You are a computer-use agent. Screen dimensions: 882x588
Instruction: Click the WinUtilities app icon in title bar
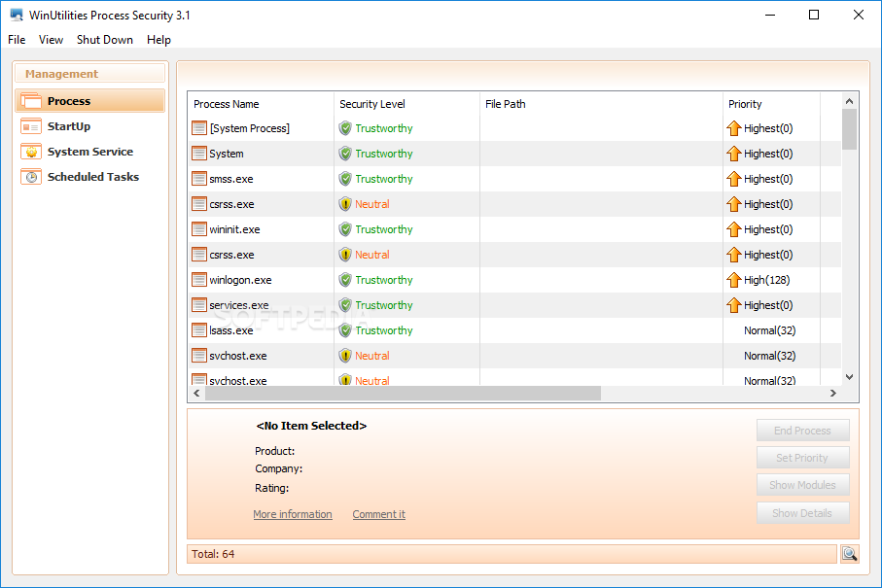click(17, 16)
